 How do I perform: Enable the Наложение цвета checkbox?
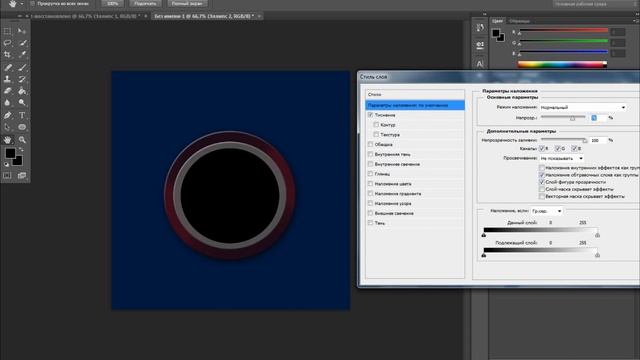coord(370,184)
